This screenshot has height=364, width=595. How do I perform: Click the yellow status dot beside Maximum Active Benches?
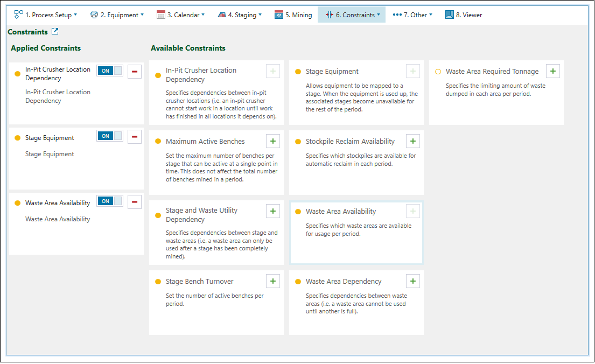pyautogui.click(x=158, y=142)
